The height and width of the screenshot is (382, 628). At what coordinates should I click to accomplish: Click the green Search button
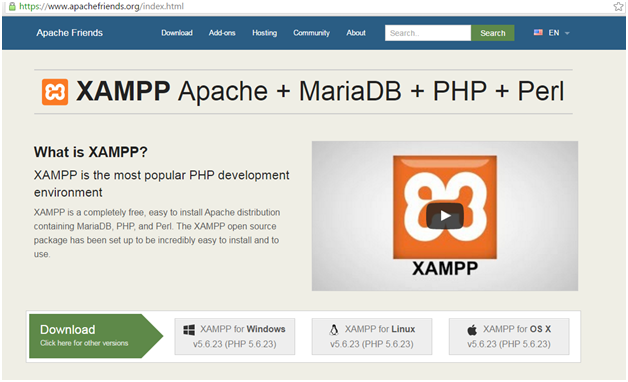pos(493,33)
